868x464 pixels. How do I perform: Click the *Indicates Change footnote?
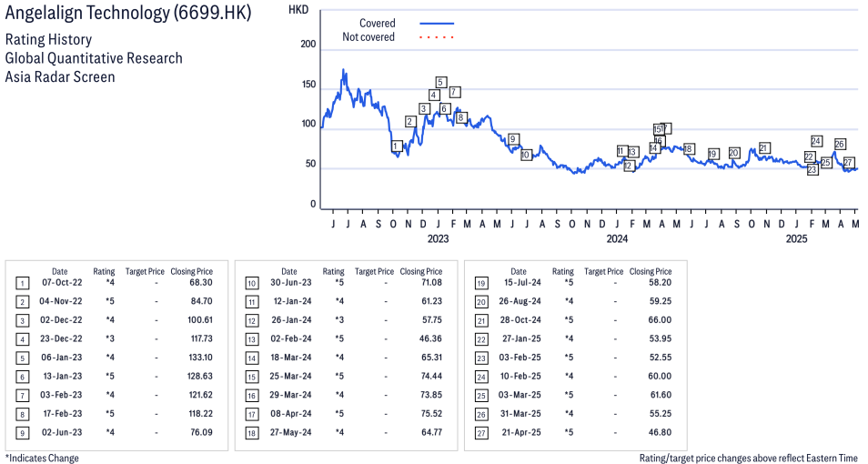[42, 458]
